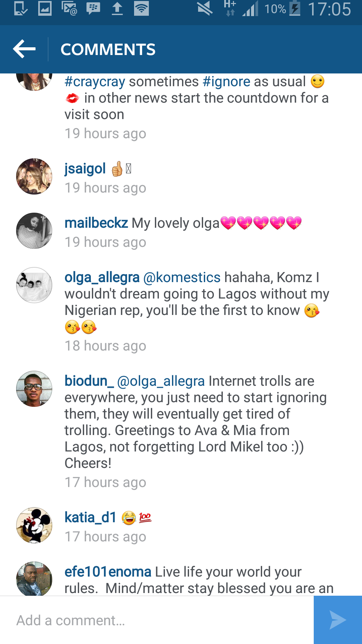Open katia_d1's Mickey Mouse avatar
The image size is (362, 644).
tap(34, 525)
